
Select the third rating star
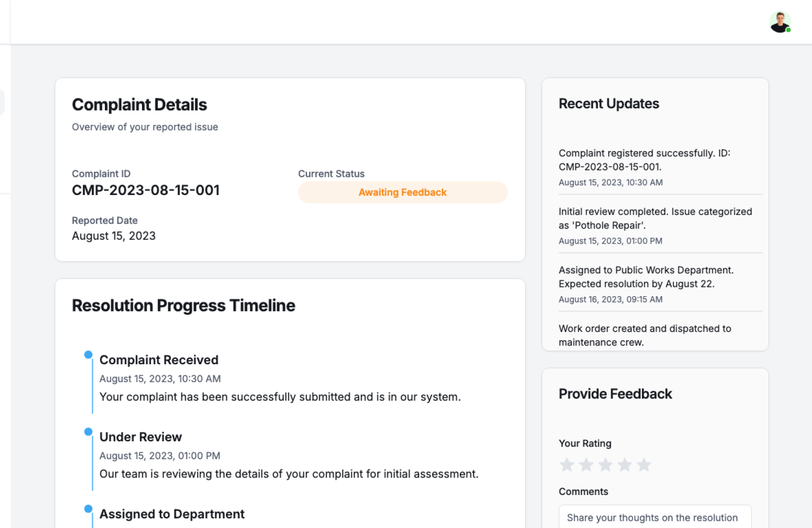(x=605, y=465)
